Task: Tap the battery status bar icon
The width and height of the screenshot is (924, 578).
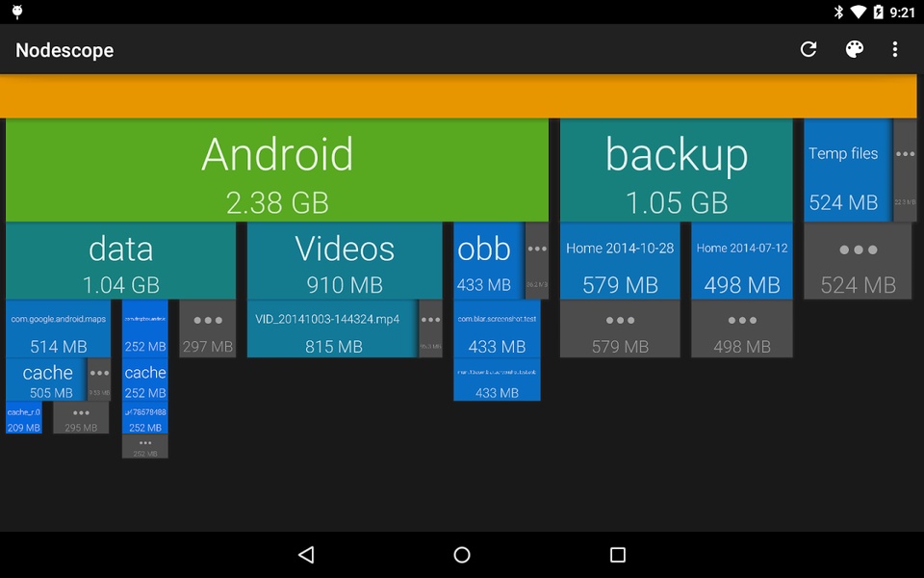Action: click(x=878, y=12)
